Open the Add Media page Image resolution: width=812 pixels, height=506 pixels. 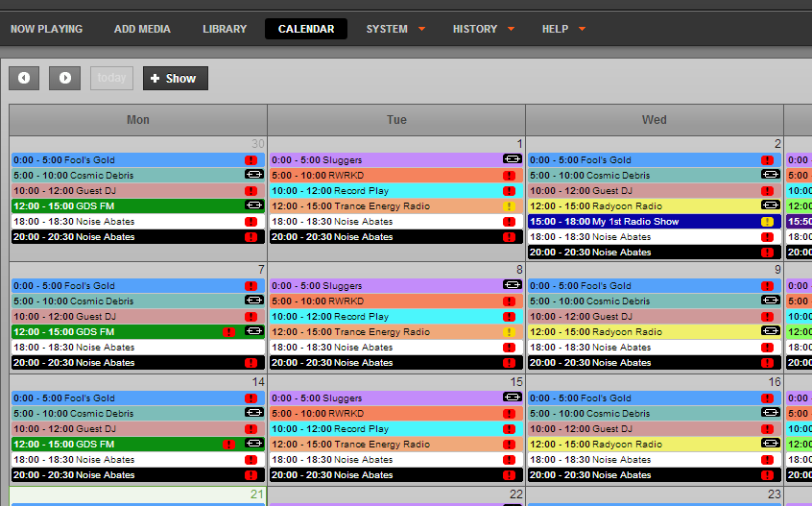142,29
